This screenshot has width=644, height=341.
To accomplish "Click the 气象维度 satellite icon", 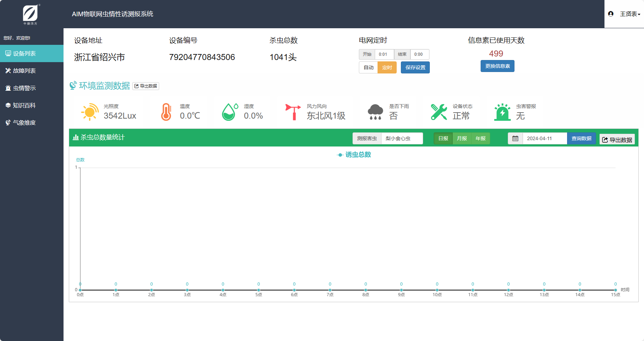I will pos(8,122).
